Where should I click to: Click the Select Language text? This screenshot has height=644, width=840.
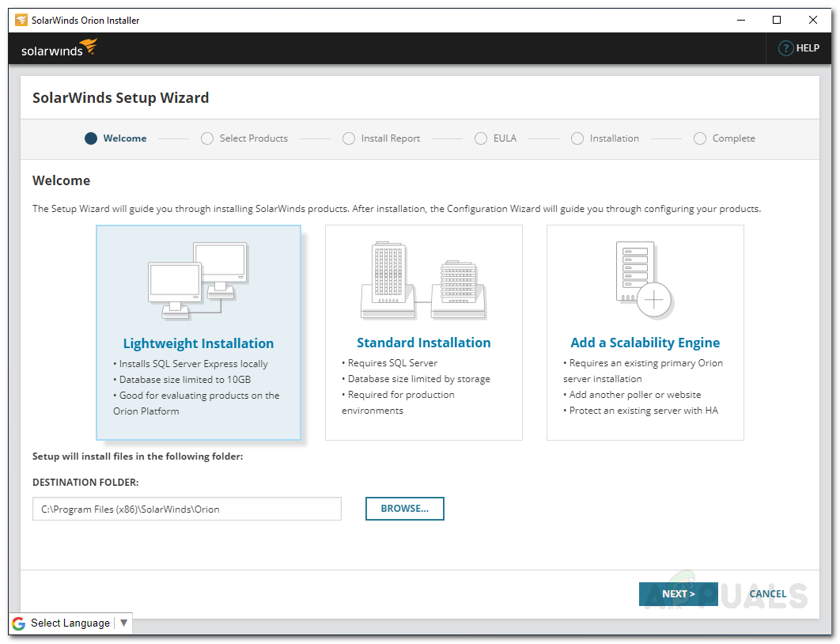(70, 623)
